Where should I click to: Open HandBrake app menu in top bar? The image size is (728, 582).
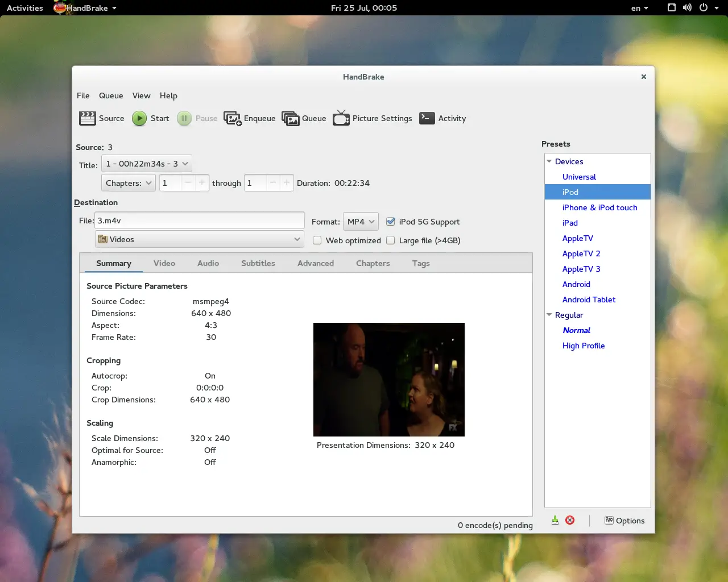tap(85, 8)
